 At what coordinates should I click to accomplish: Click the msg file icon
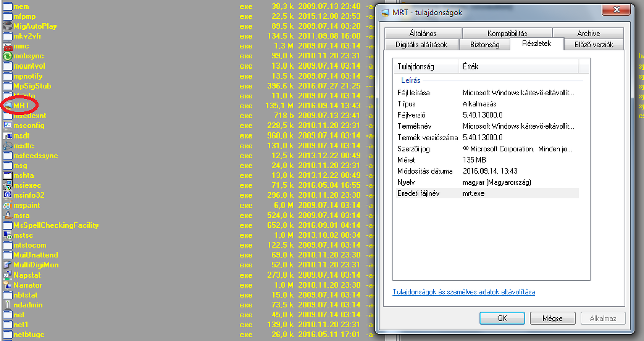[7, 166]
